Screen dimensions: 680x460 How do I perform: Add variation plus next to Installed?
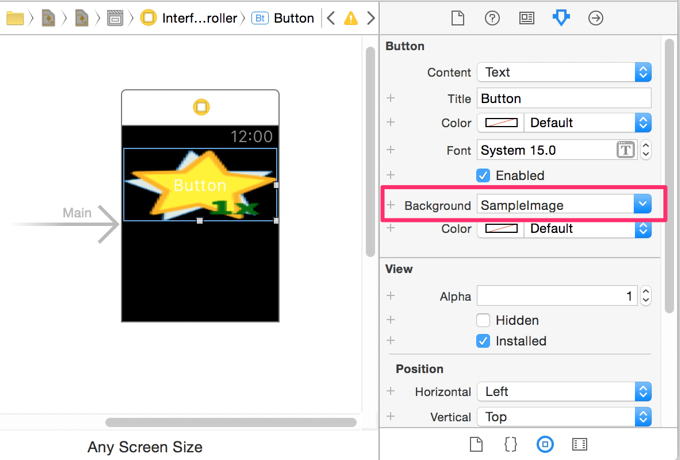pos(391,340)
